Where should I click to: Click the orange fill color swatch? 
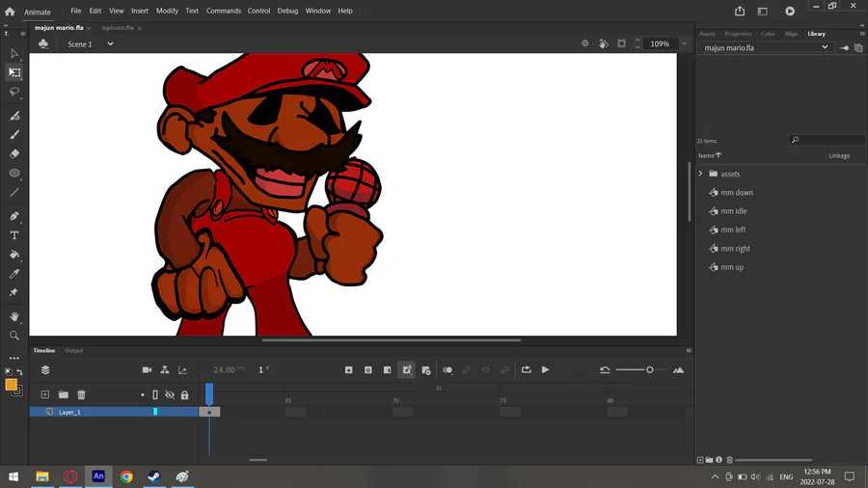11,384
